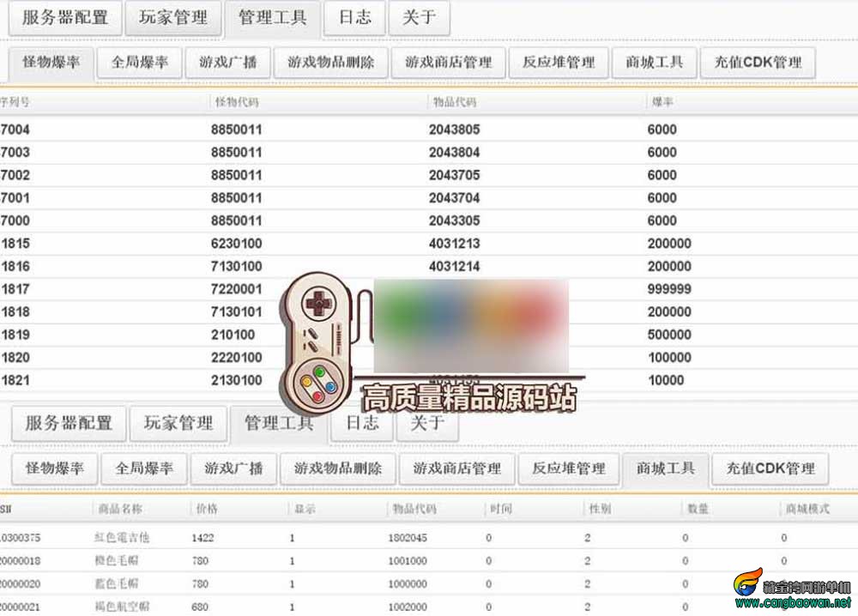This screenshot has width=858, height=616.
Task: Click the 怪物代码 column header
Action: tap(237, 102)
